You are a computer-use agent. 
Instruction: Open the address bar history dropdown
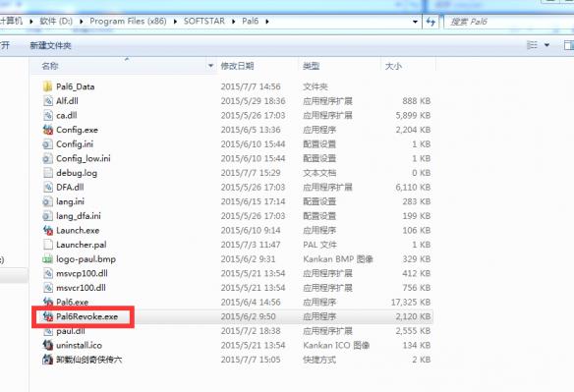click(x=415, y=22)
